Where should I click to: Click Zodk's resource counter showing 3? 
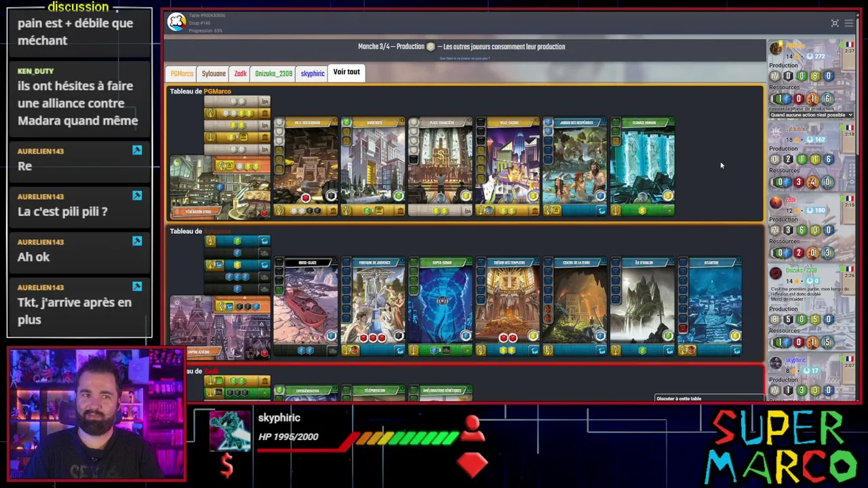pos(828,253)
